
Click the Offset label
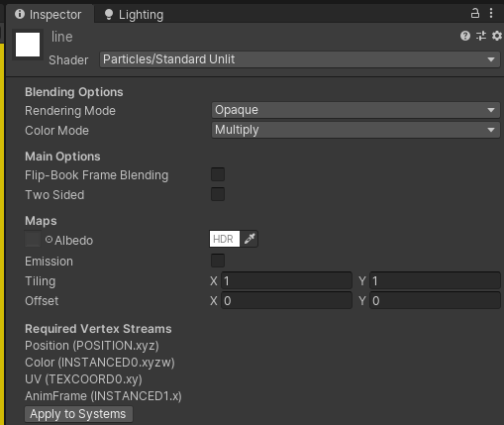coord(42,301)
